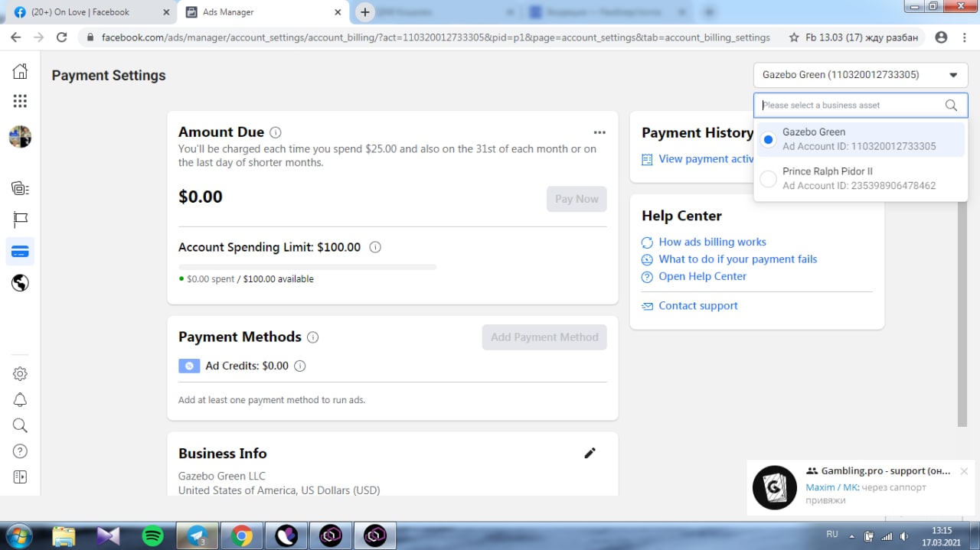Click info icon beside Payment Methods

312,337
